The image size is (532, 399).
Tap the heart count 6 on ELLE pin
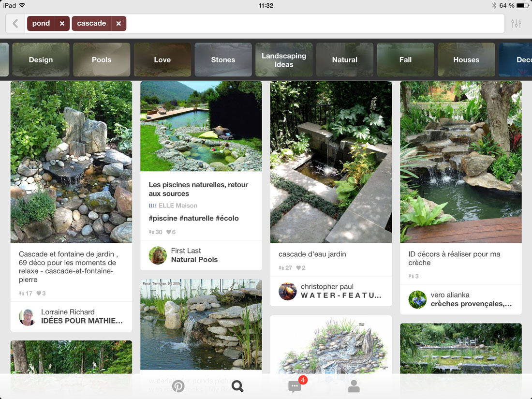click(171, 232)
